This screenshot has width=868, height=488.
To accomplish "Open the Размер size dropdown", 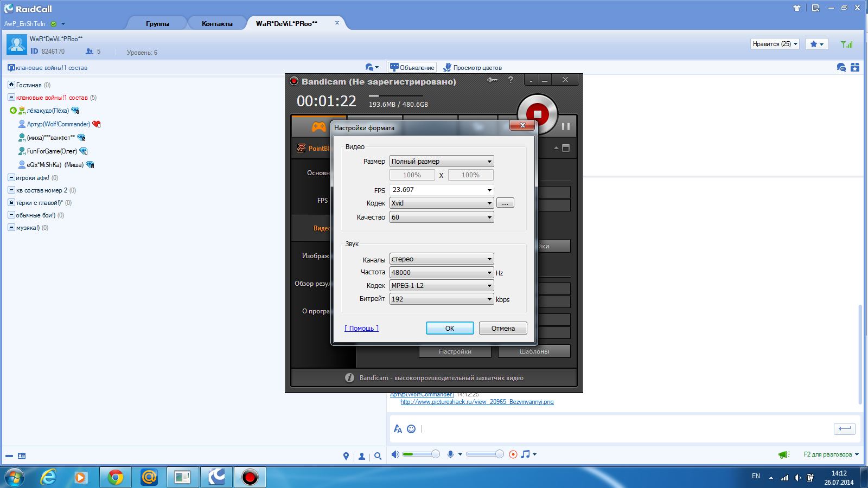I will 442,162.
